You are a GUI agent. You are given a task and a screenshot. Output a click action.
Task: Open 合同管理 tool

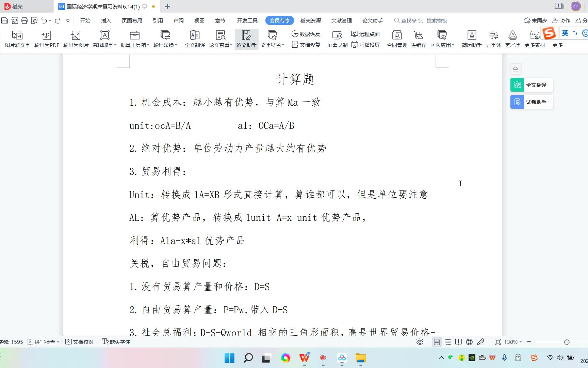click(x=397, y=39)
